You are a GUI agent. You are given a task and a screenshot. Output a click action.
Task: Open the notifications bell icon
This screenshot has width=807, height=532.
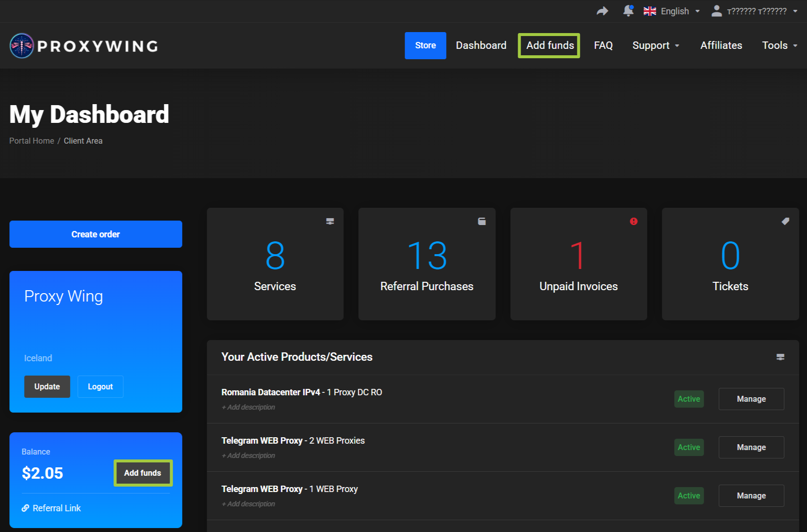coord(628,11)
